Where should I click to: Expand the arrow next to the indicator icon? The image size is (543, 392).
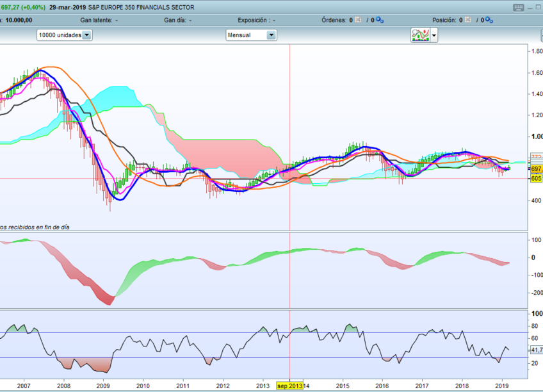pyautogui.click(x=434, y=35)
